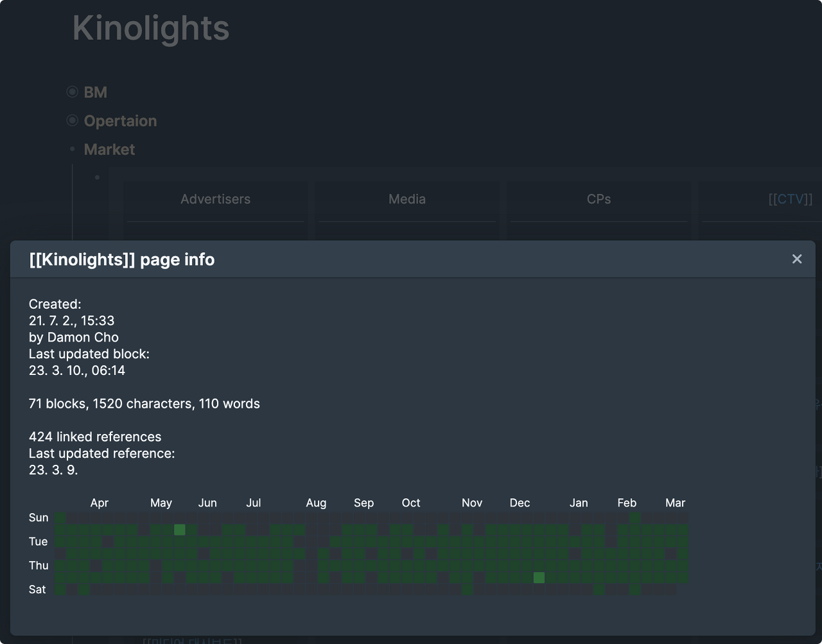Click the 'by Damon Cho' creator text
The height and width of the screenshot is (644, 822).
coord(74,337)
